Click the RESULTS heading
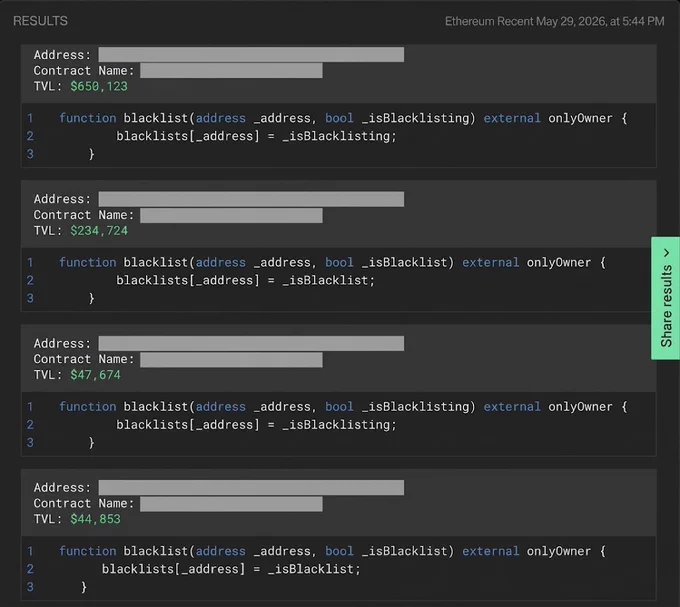The image size is (680, 607). [x=40, y=21]
